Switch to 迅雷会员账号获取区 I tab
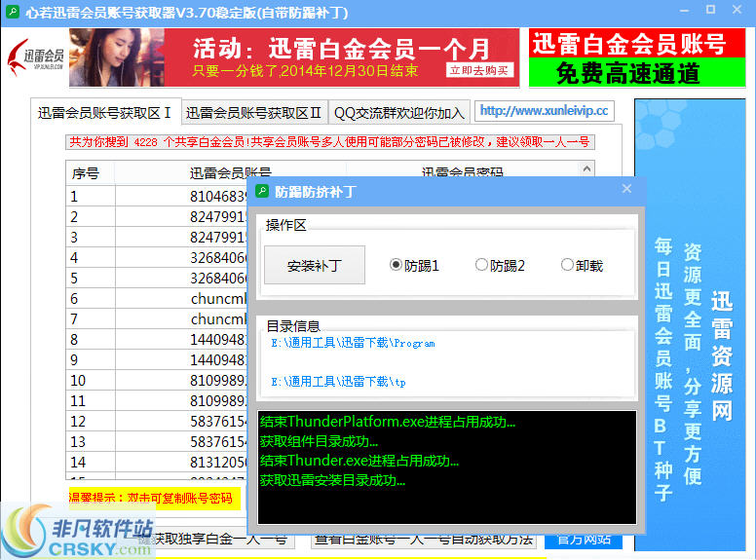Screen dimensions: 756x560 click(105, 113)
